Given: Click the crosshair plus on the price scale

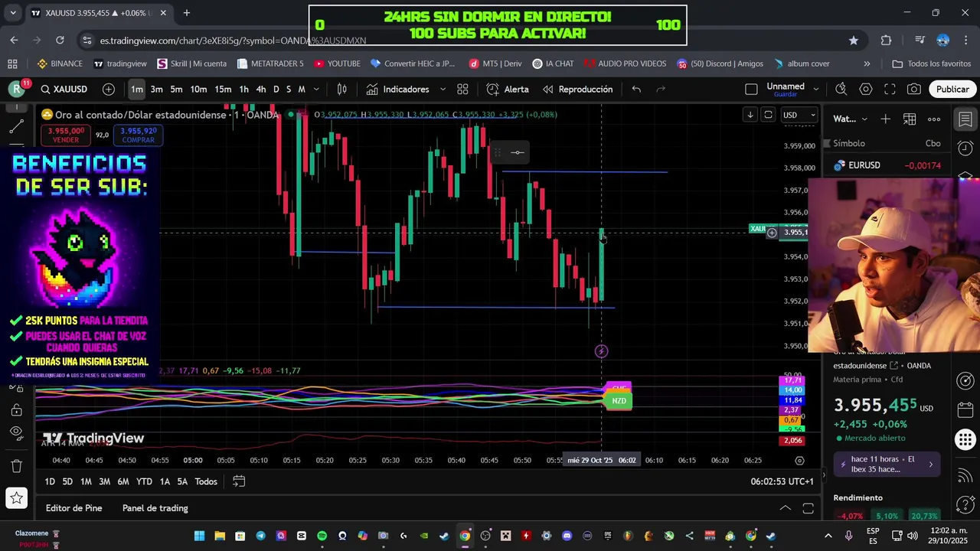Looking at the screenshot, I should [x=772, y=233].
